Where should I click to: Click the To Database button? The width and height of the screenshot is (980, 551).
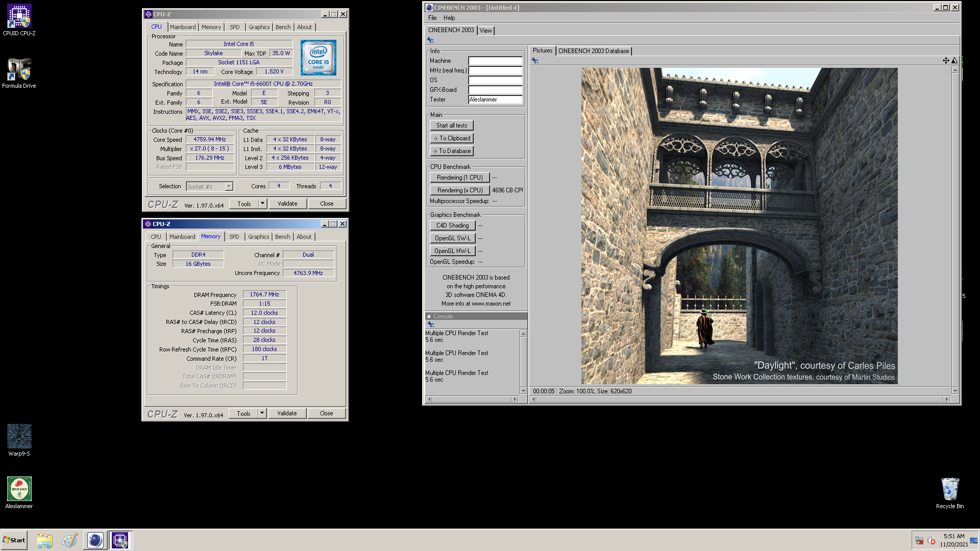coord(452,151)
